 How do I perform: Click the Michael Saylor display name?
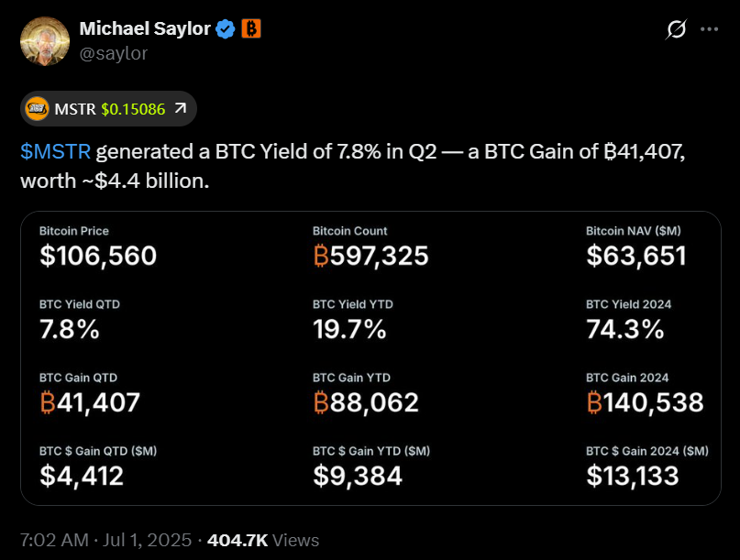[145, 29]
